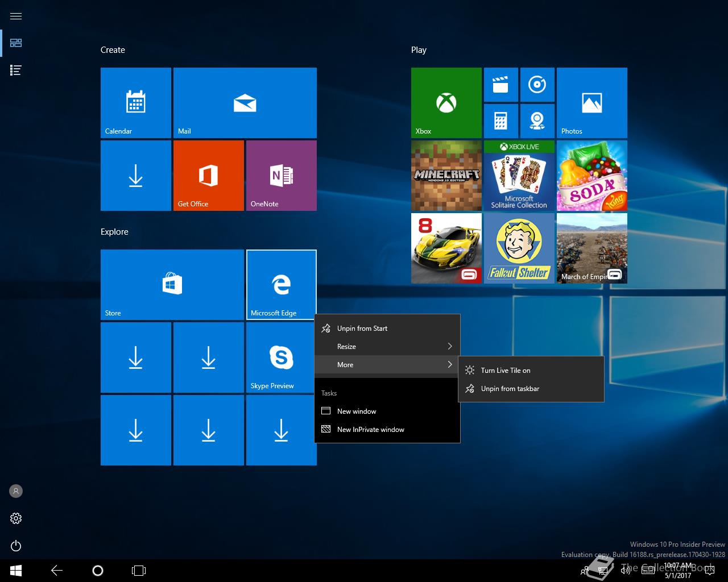Expand the Resize submenu
Viewport: 728px width, 582px height.
(387, 347)
